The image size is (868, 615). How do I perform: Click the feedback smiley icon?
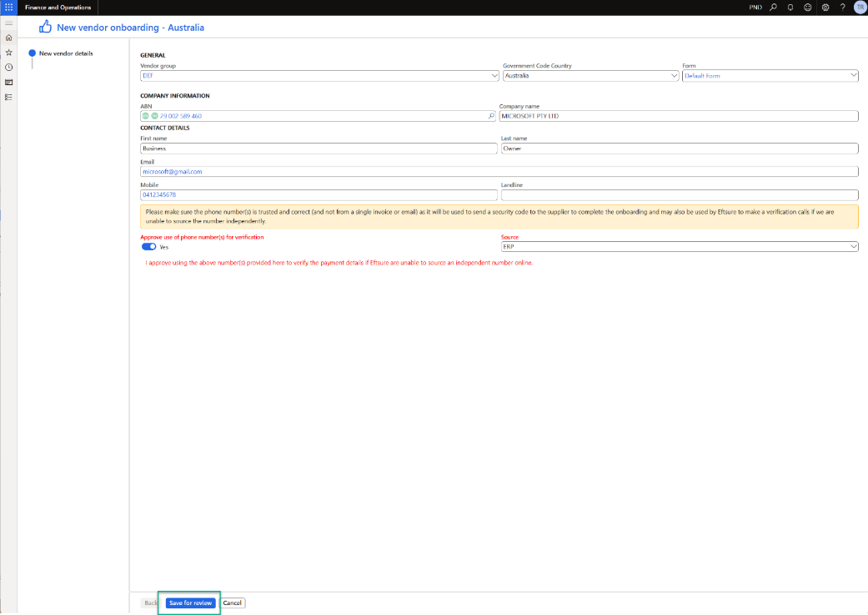pyautogui.click(x=808, y=8)
